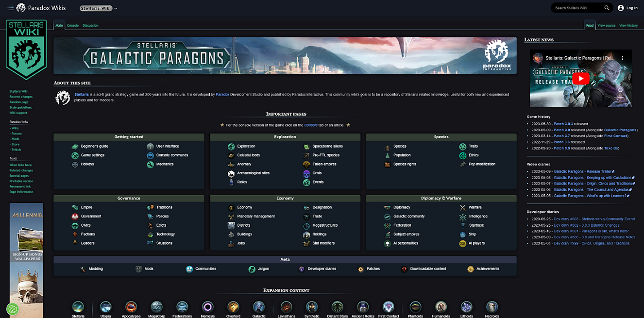644x318 pixels.
Task: Click the Forums link under Paradox links
Action: (17, 134)
